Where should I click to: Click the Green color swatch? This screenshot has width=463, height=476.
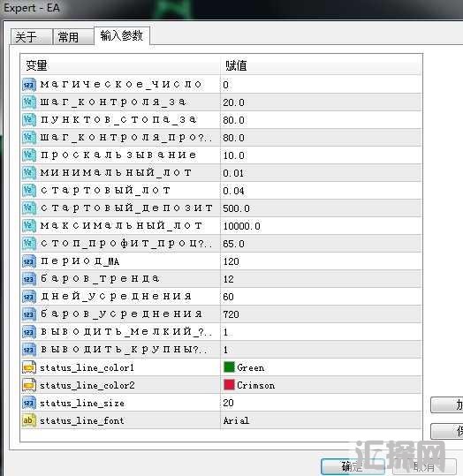tap(229, 367)
